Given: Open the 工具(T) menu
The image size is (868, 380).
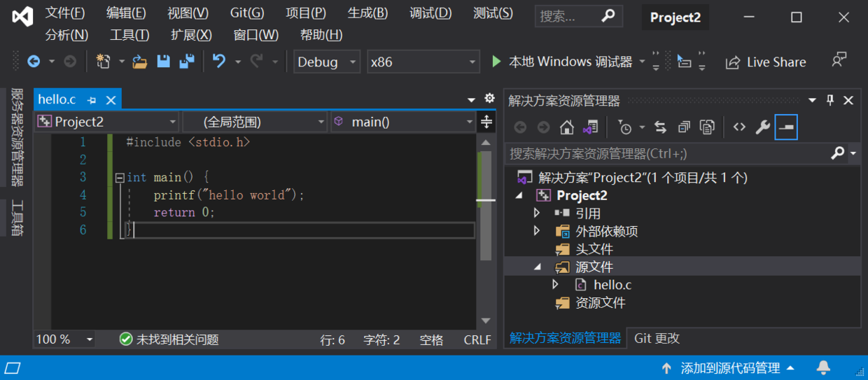Looking at the screenshot, I should pyautogui.click(x=129, y=35).
